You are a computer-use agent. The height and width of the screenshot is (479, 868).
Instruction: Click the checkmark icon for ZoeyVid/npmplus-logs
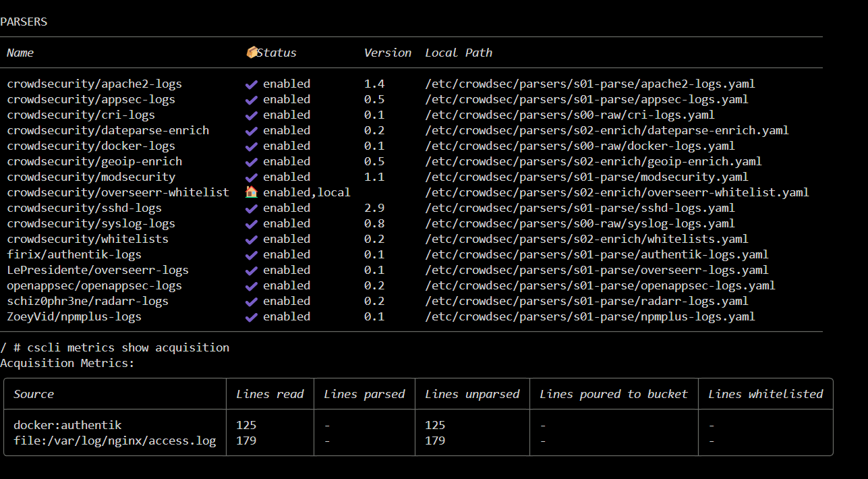(x=252, y=317)
